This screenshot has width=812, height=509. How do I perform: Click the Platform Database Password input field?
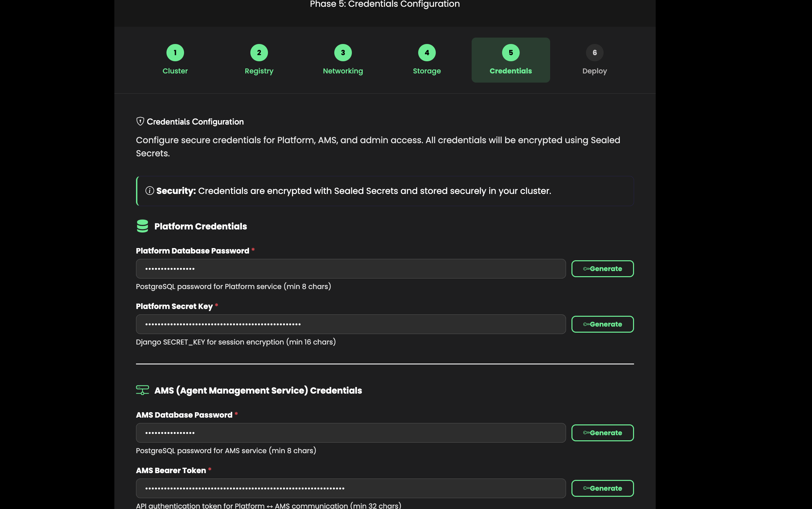point(351,268)
